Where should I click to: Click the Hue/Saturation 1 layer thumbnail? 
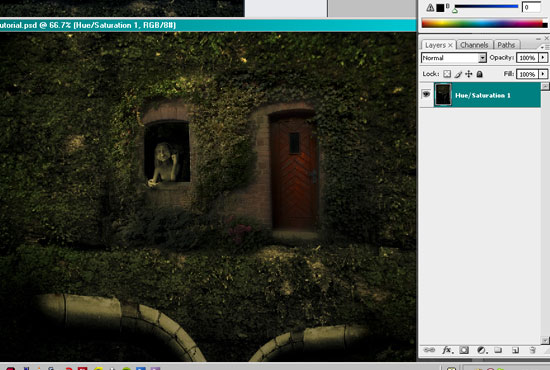(443, 94)
